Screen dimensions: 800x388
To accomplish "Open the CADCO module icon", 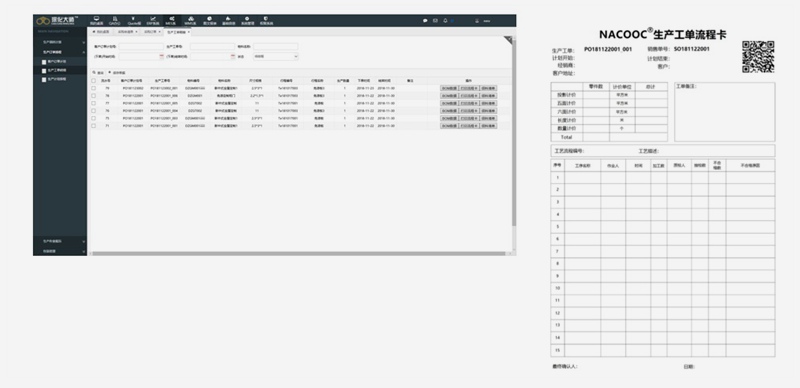I will click(x=114, y=20).
